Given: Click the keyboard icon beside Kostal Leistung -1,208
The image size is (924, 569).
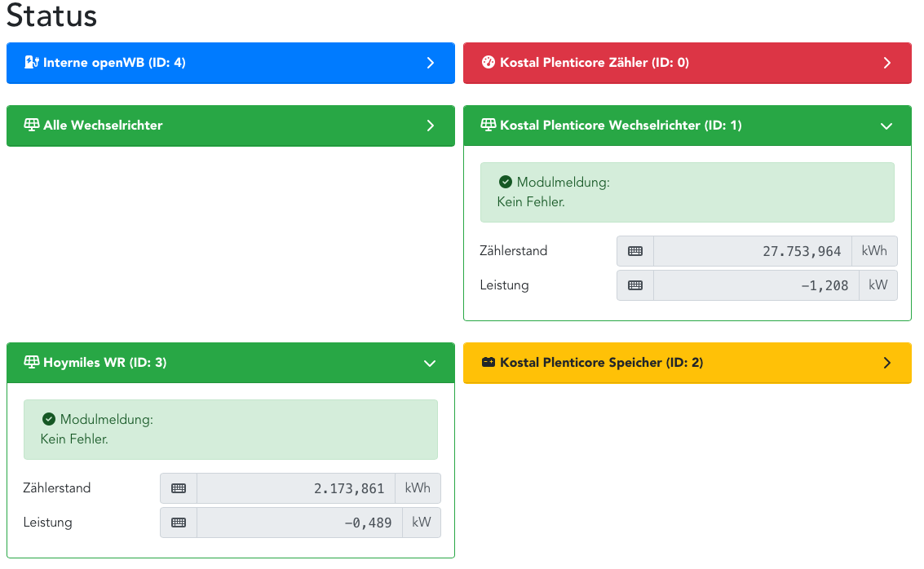Looking at the screenshot, I should (x=635, y=285).
